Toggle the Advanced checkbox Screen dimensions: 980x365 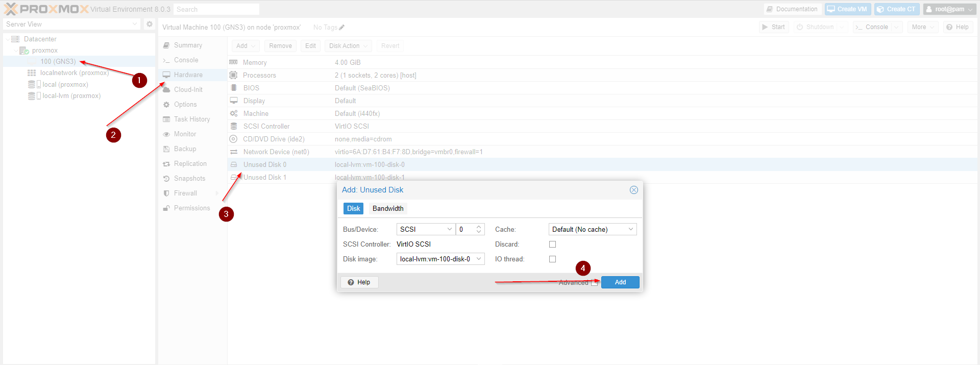tap(594, 283)
